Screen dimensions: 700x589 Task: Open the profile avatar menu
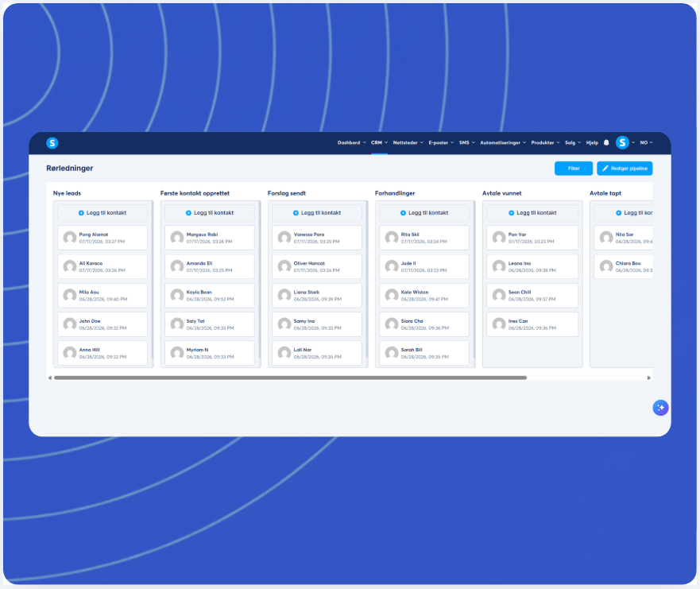tap(622, 142)
